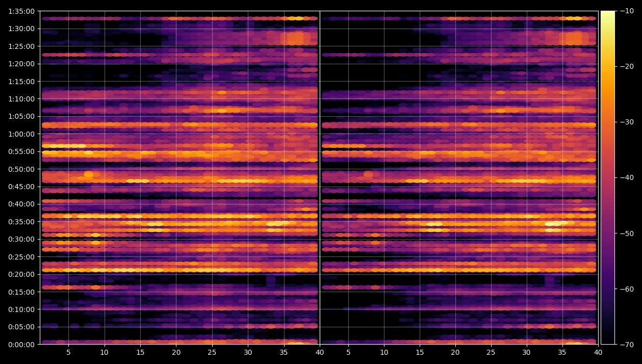Click x-axis label 30 of the right heatmap
642x364 pixels.
click(x=527, y=352)
